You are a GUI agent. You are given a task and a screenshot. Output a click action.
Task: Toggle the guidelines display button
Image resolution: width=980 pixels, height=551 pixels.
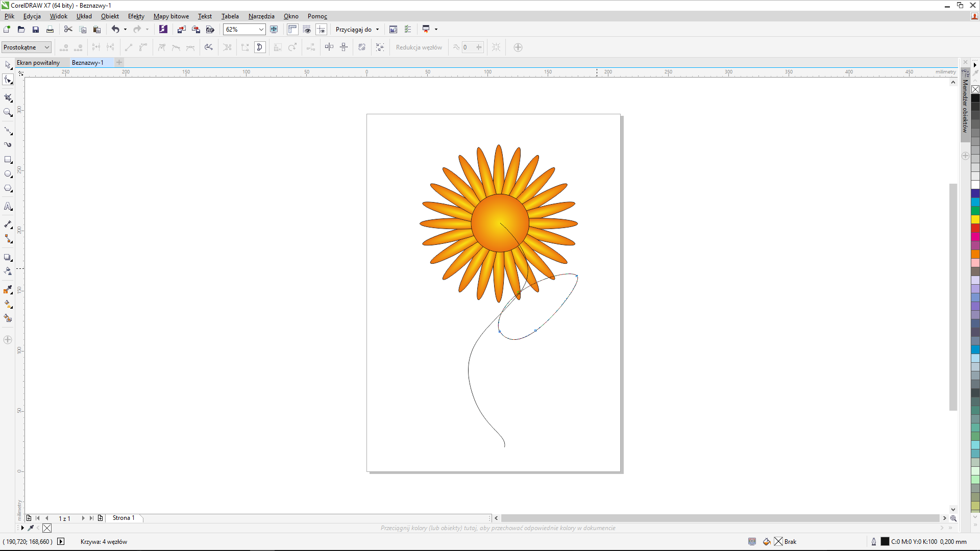click(x=321, y=30)
